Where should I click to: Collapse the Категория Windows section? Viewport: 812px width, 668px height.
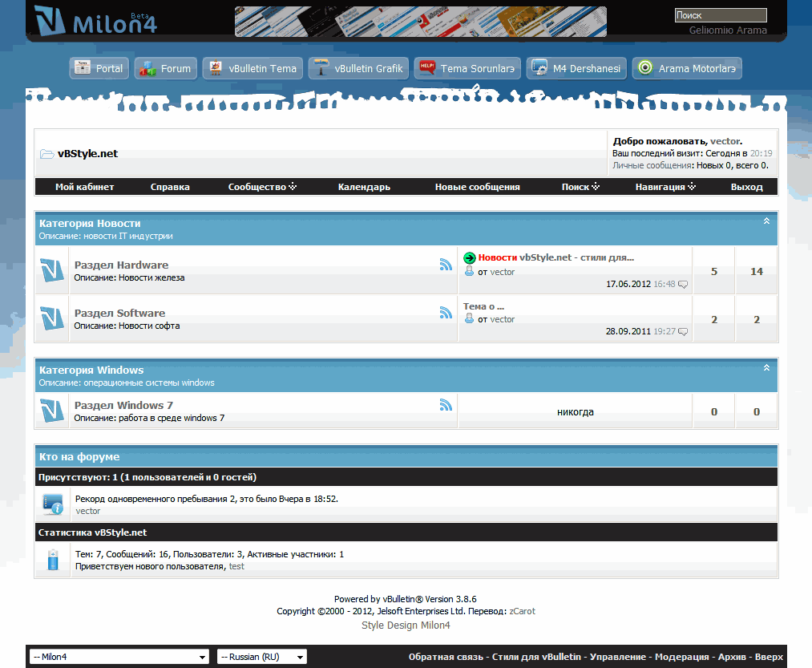coord(766,368)
